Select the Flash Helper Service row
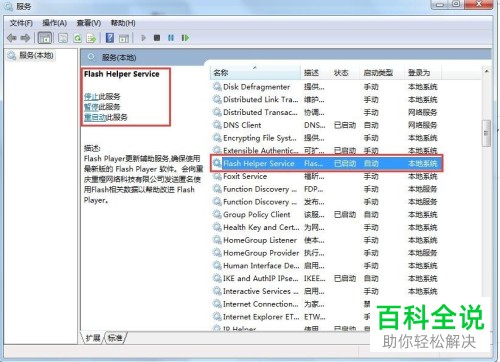This screenshot has width=500, height=362. pyautogui.click(x=327, y=163)
